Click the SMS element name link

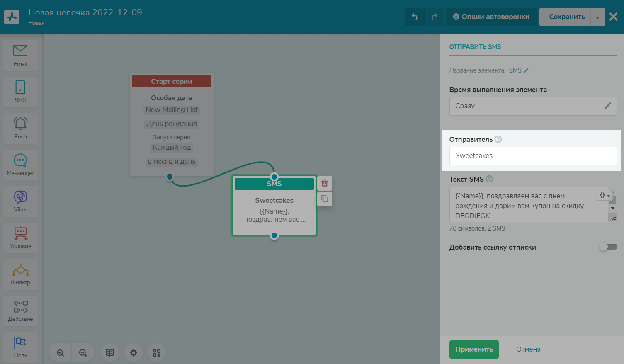point(515,70)
